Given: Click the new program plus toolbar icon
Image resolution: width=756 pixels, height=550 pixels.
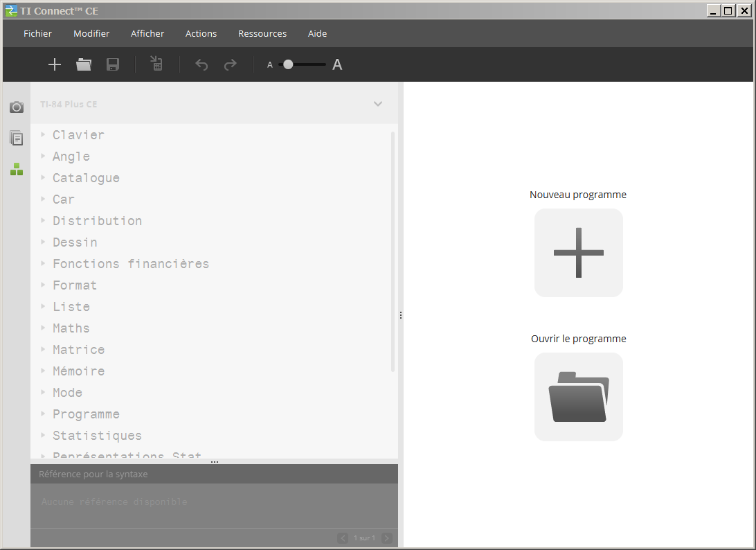Looking at the screenshot, I should click(x=55, y=64).
